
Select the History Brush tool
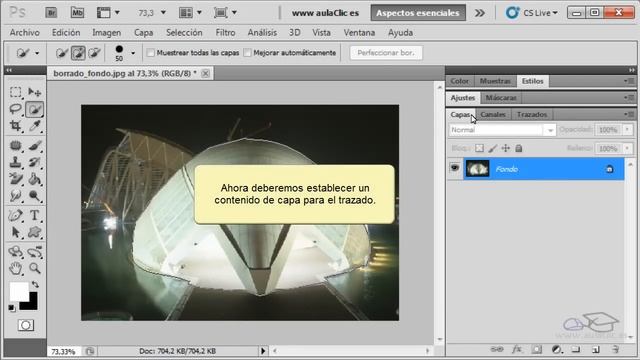point(35,162)
